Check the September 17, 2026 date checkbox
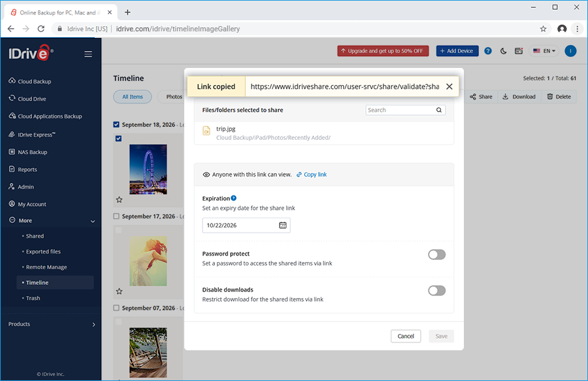 116,216
